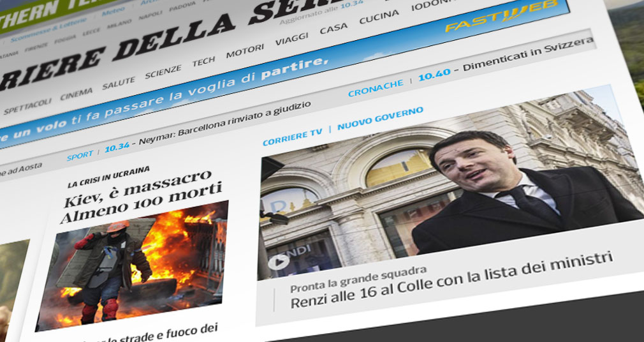644x342 pixels.
Task: Open the Kiev fire protest photo
Action: coord(131,266)
